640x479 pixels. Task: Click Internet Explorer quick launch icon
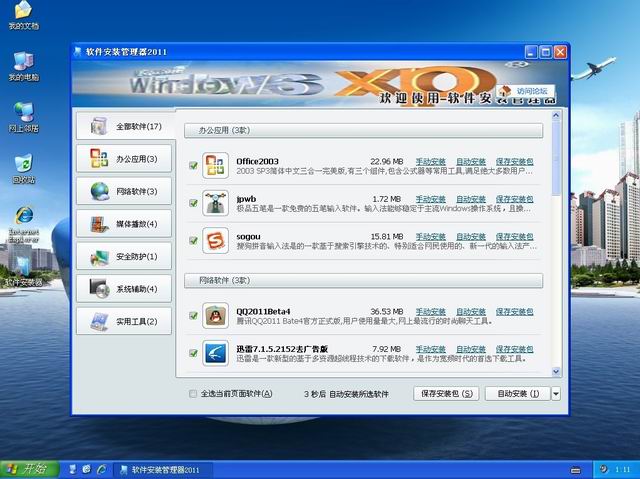(x=101, y=469)
